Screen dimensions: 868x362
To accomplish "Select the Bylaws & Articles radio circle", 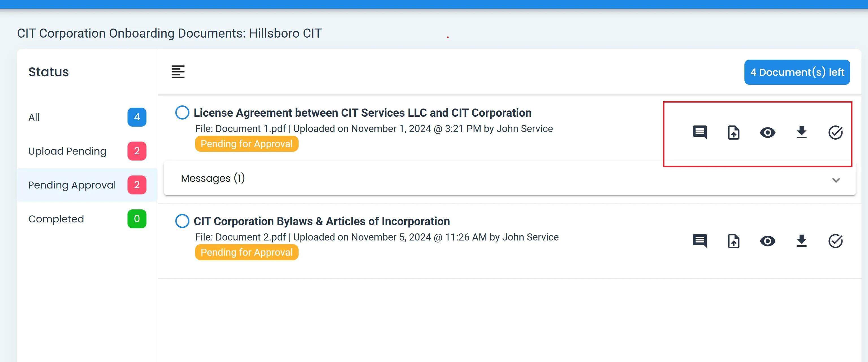I will pyautogui.click(x=182, y=221).
